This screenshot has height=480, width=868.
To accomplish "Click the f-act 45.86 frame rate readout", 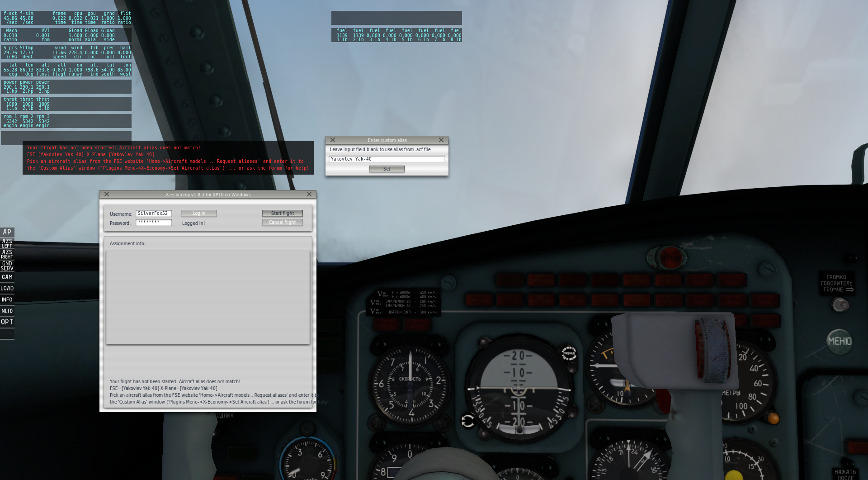I will 10,18.
